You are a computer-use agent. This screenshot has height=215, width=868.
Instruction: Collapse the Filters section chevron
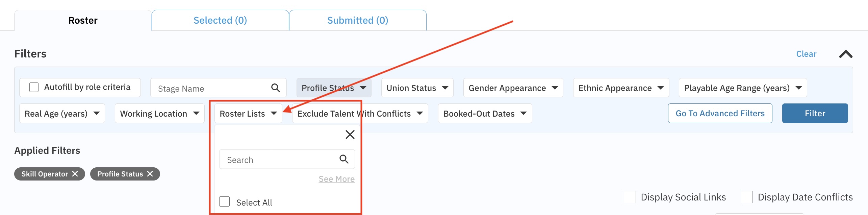[x=846, y=54]
